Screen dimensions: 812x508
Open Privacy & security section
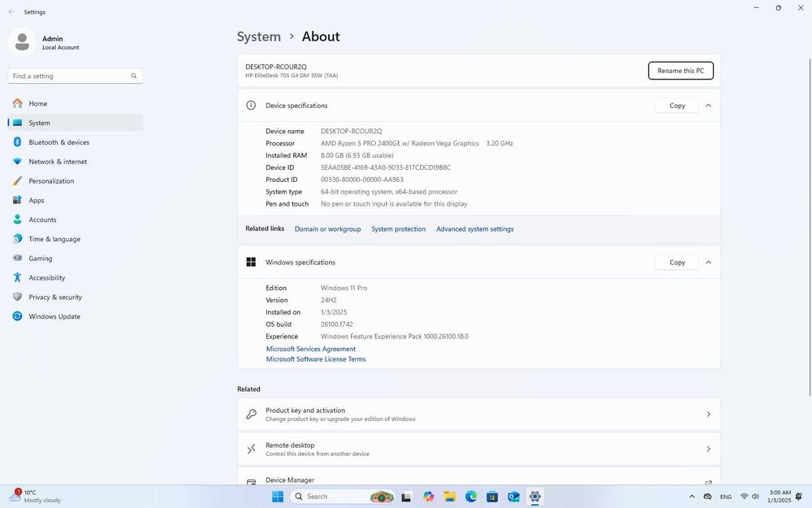[55, 297]
